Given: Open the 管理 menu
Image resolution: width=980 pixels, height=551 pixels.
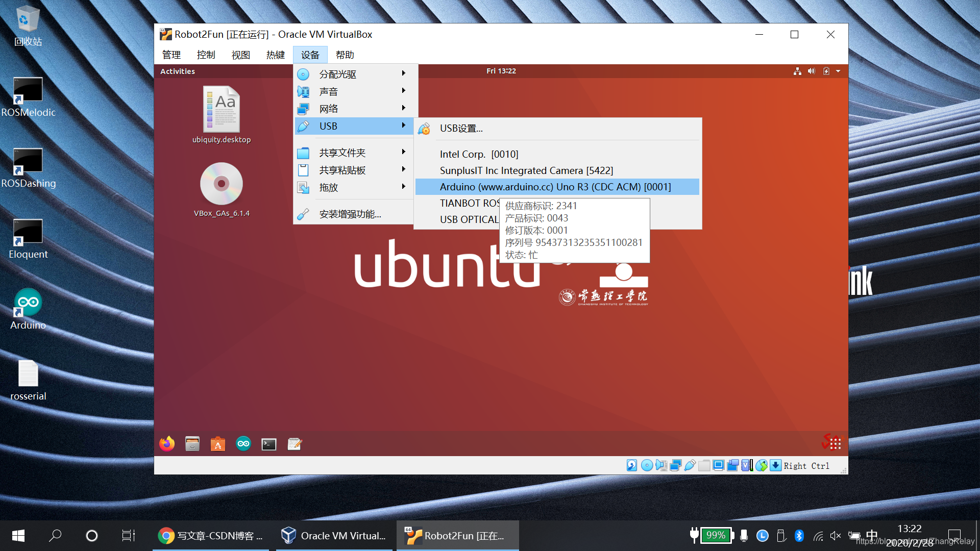Looking at the screenshot, I should coord(171,55).
